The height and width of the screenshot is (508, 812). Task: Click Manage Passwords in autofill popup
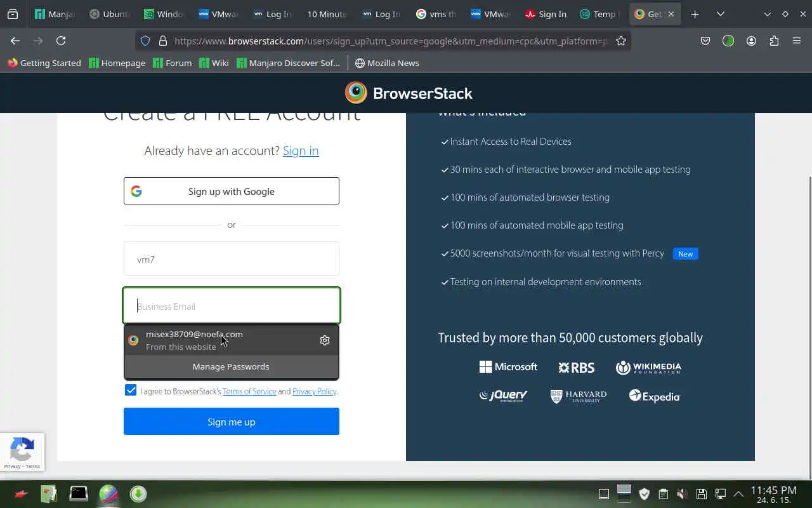(x=231, y=366)
